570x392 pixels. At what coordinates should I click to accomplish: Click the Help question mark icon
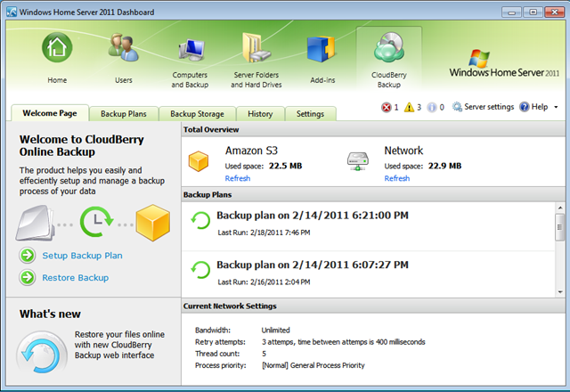click(x=525, y=107)
